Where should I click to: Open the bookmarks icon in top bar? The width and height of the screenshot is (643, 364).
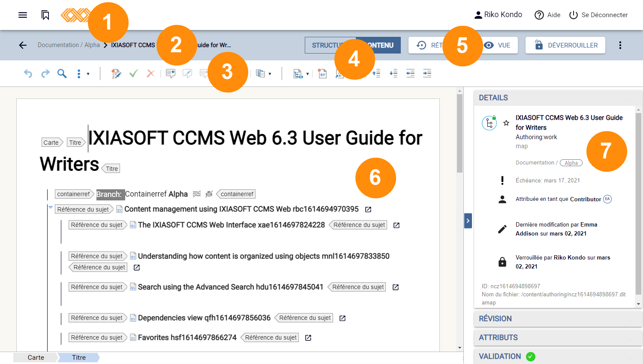coord(45,15)
